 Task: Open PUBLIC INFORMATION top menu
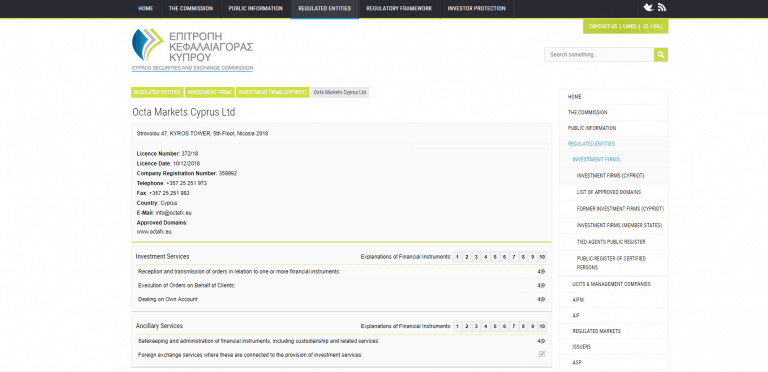[255, 9]
